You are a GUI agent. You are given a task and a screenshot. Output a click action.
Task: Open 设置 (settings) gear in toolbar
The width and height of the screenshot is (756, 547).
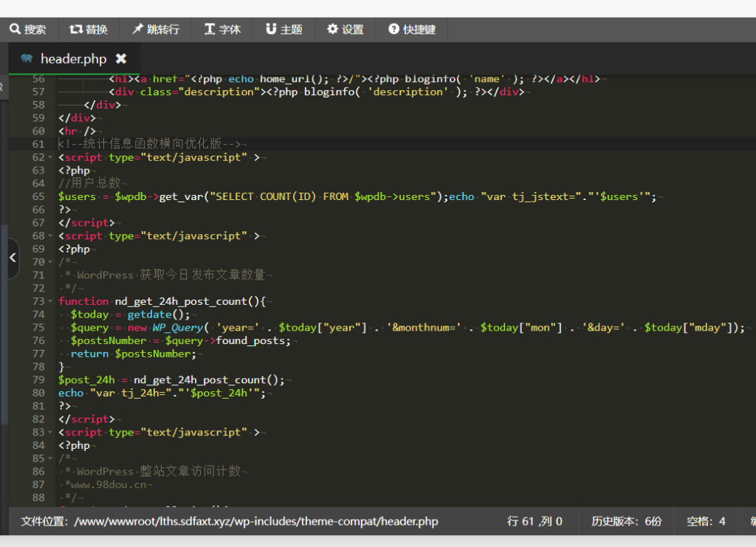point(346,30)
